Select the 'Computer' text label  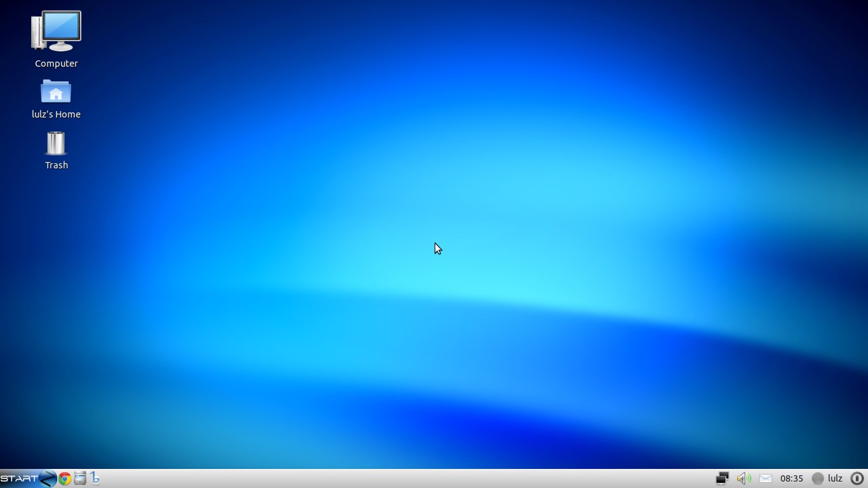[56, 64]
